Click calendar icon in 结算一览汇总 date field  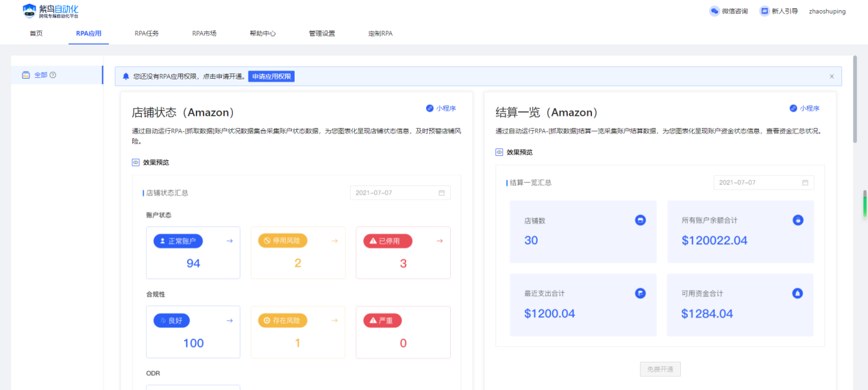[806, 183]
